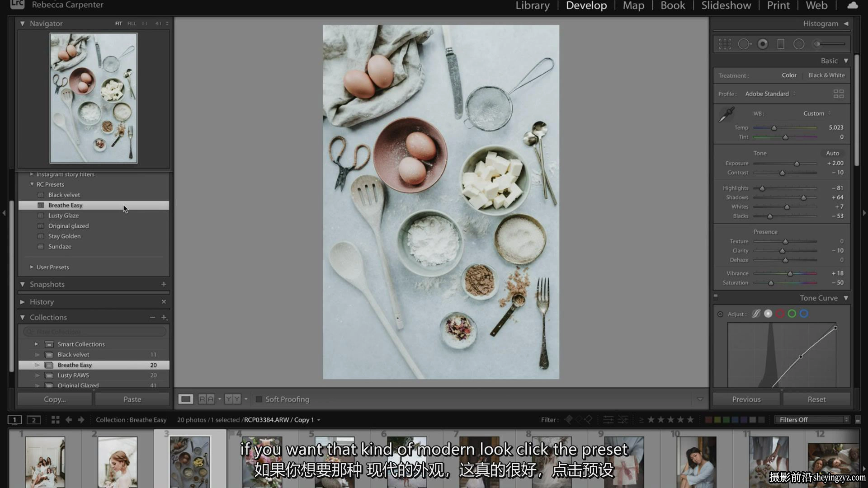Go to the Slideshow module
The width and height of the screenshot is (868, 488).
726,5
